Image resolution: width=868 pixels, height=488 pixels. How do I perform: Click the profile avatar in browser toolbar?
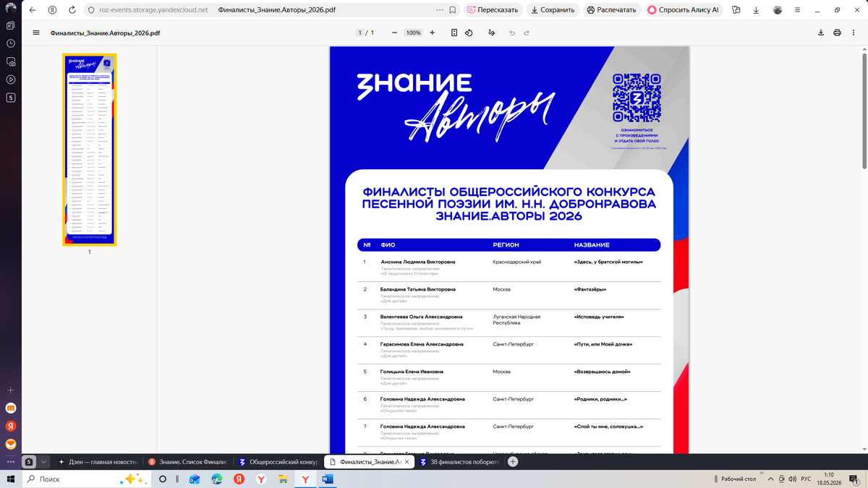(778, 10)
